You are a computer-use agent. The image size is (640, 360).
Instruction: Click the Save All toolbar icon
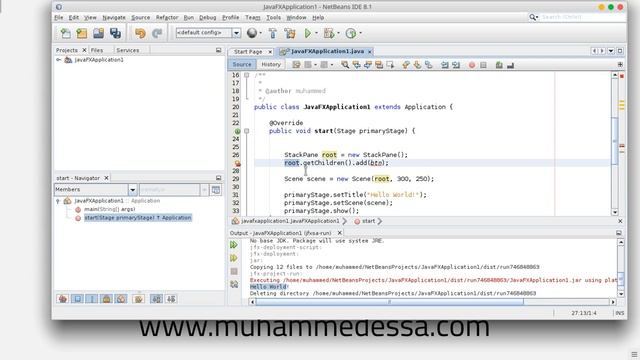[116, 33]
